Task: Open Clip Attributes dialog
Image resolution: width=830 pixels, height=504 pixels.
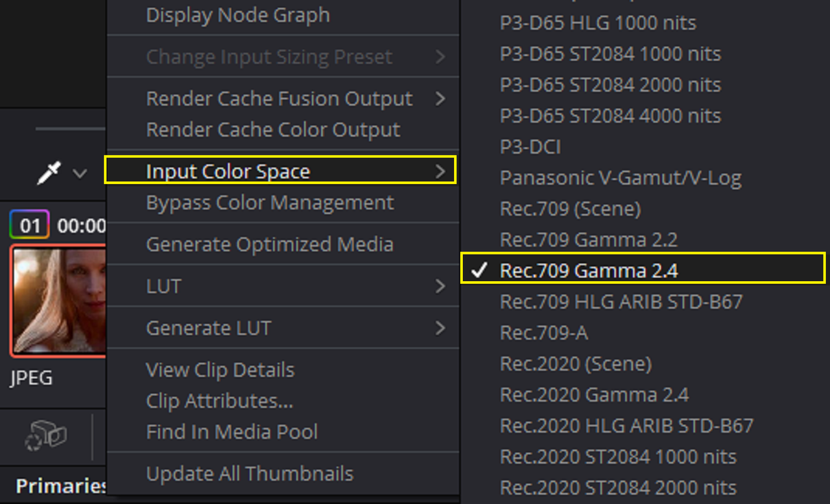Action: [220, 401]
